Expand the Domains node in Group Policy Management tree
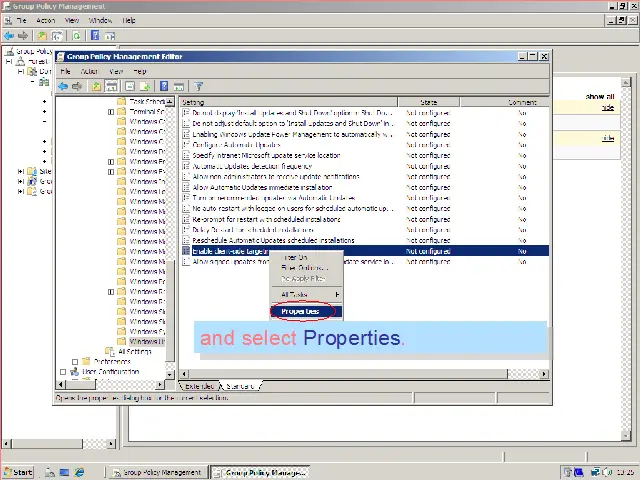The image size is (640, 480). pyautogui.click(x=20, y=72)
